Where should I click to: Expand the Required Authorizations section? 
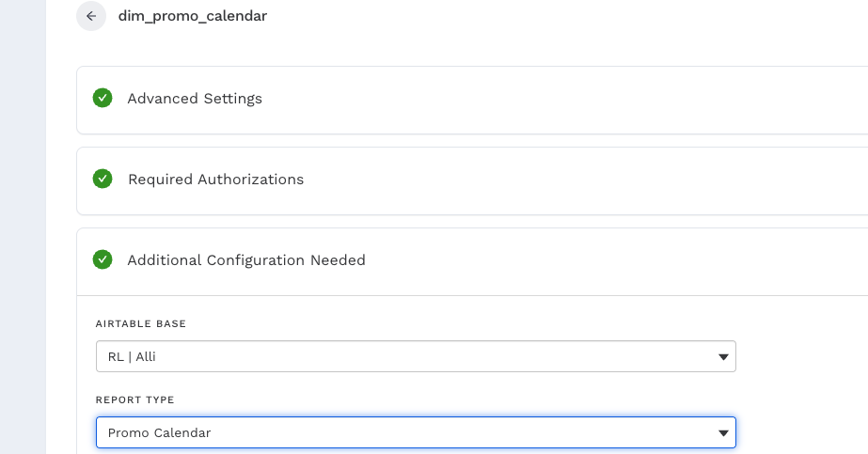[215, 180]
